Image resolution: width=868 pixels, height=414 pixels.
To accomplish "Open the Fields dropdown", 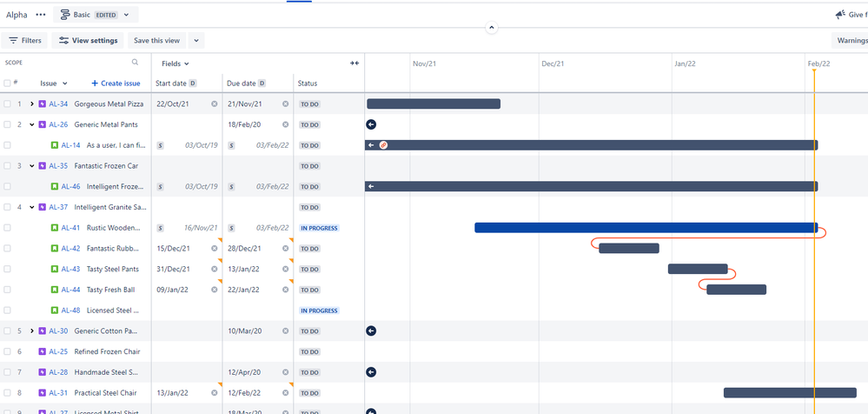I will (x=176, y=63).
